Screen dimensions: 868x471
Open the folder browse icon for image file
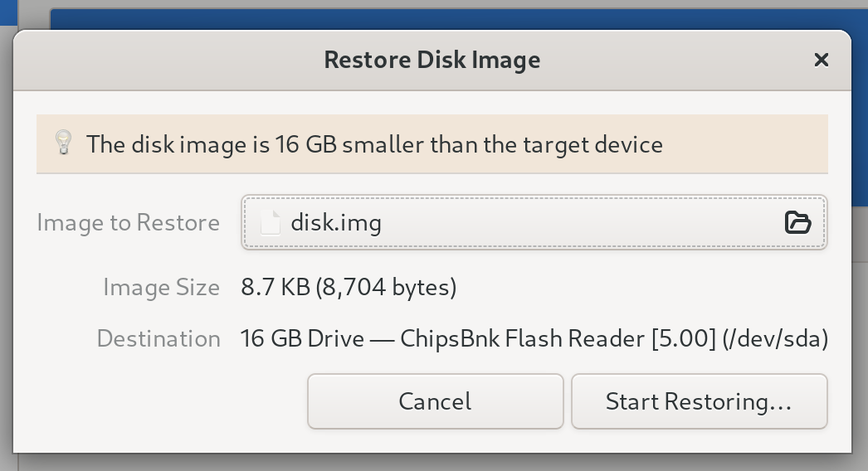pyautogui.click(x=797, y=222)
